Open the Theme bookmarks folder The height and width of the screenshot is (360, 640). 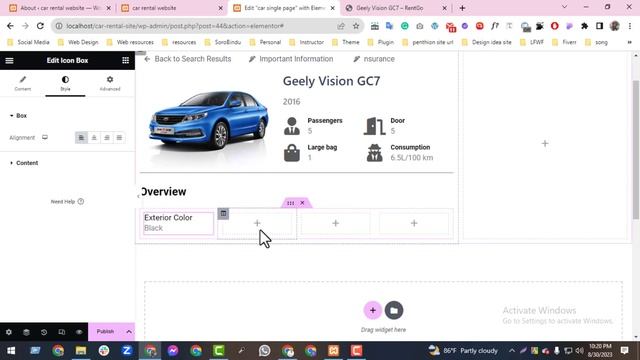point(346,42)
